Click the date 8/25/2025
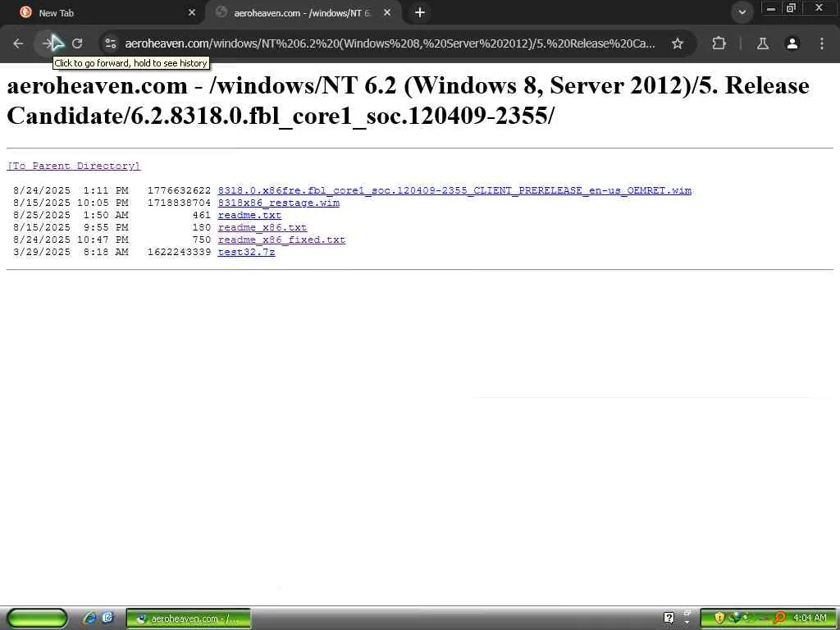840x630 pixels. (42, 215)
